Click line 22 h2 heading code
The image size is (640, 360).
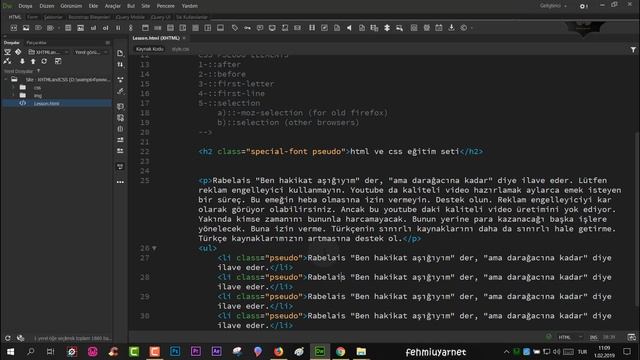pos(341,151)
